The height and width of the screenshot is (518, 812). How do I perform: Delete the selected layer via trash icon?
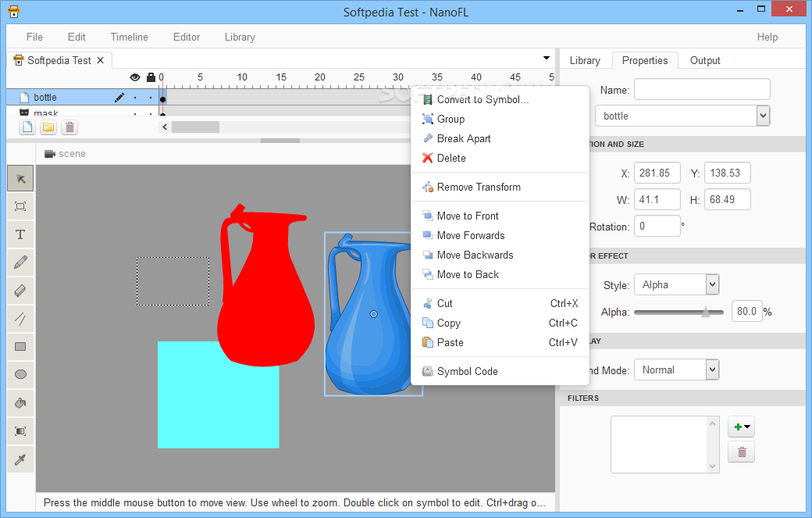[69, 127]
